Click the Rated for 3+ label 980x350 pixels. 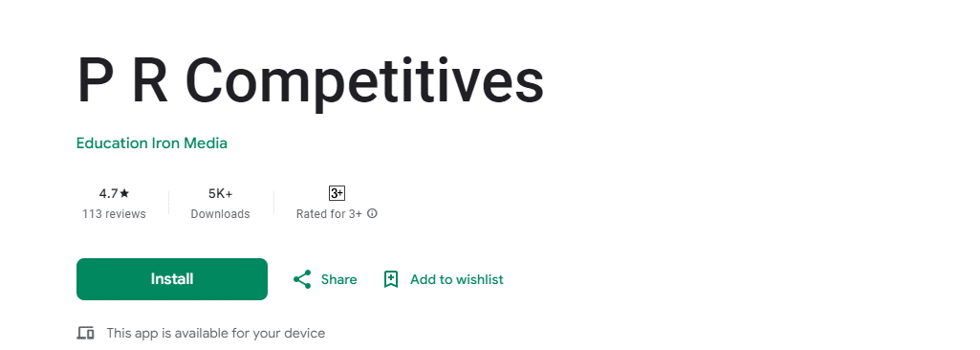[329, 214]
